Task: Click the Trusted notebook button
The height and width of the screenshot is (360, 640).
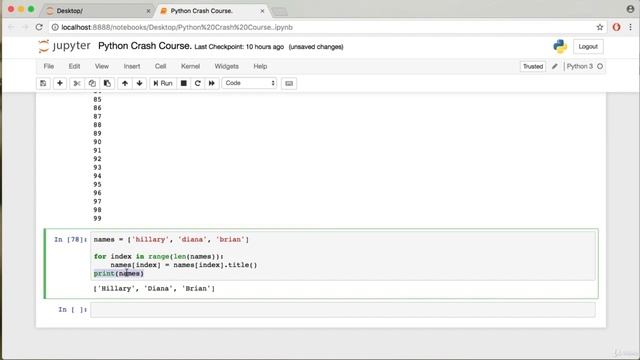Action: (x=533, y=67)
